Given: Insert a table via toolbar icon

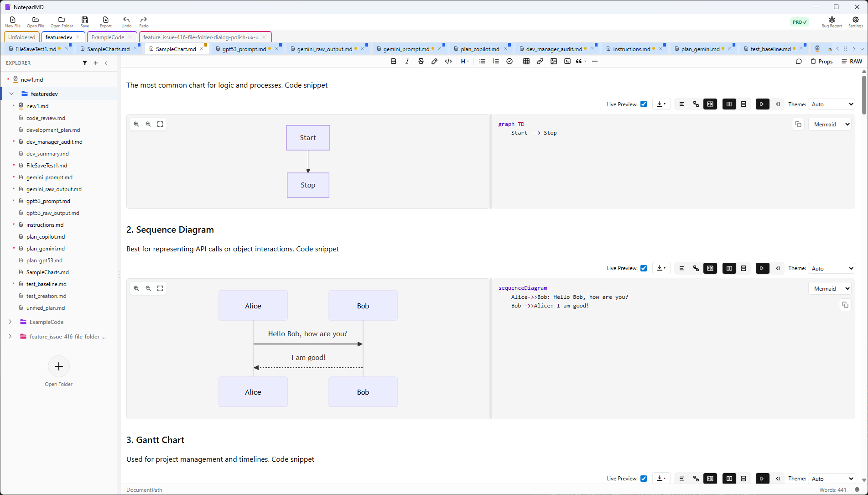Looking at the screenshot, I should tap(526, 61).
